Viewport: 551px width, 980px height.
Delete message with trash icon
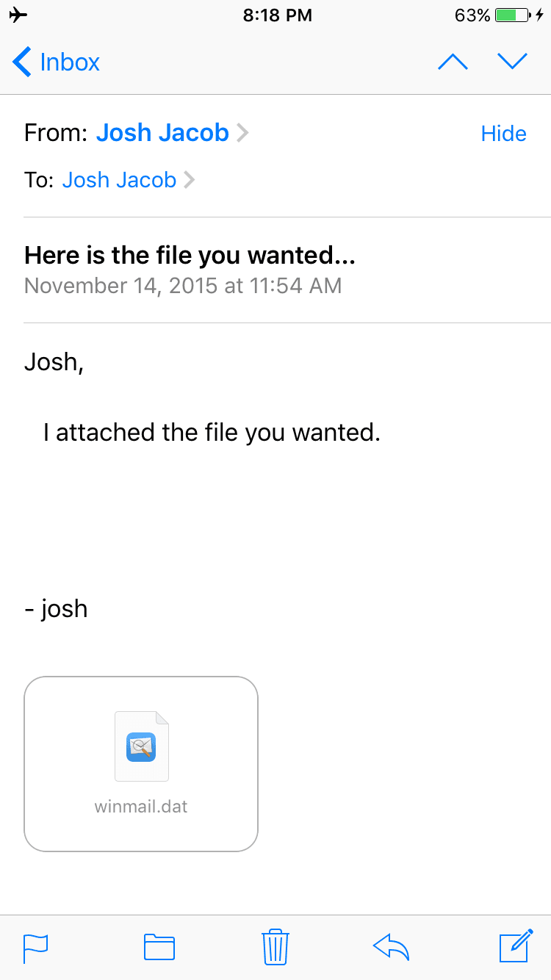click(275, 946)
